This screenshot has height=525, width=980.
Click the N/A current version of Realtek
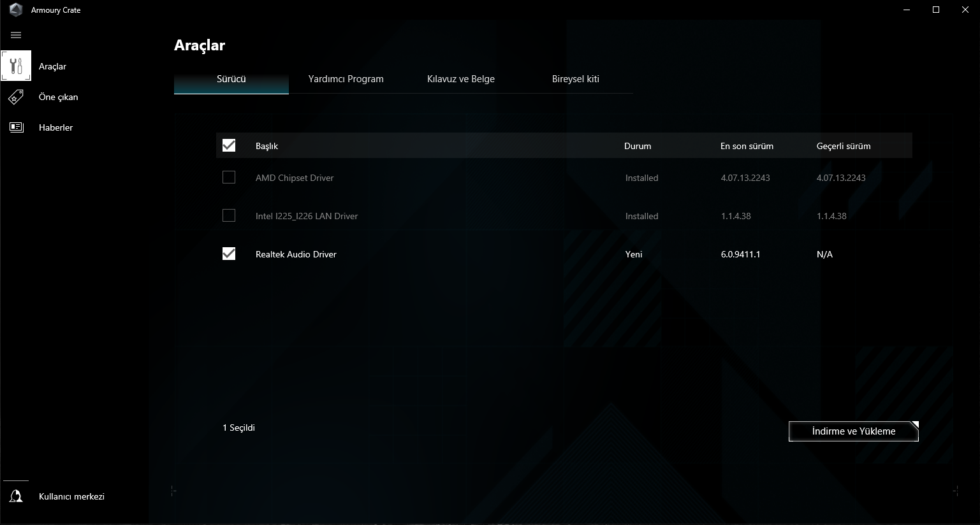[x=824, y=254]
